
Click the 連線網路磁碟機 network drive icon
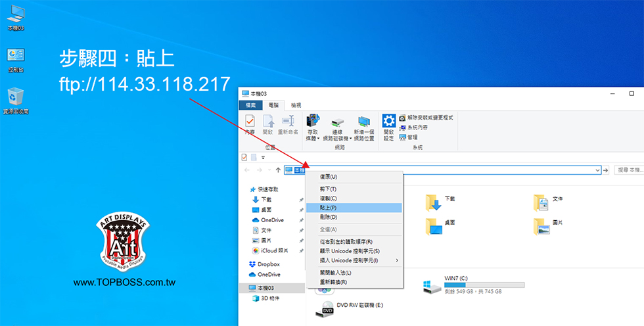tap(337, 124)
